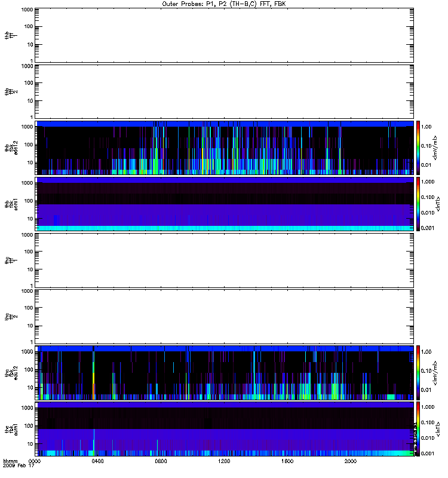
Task: Click the '0800' time axis label
Action: point(161,461)
